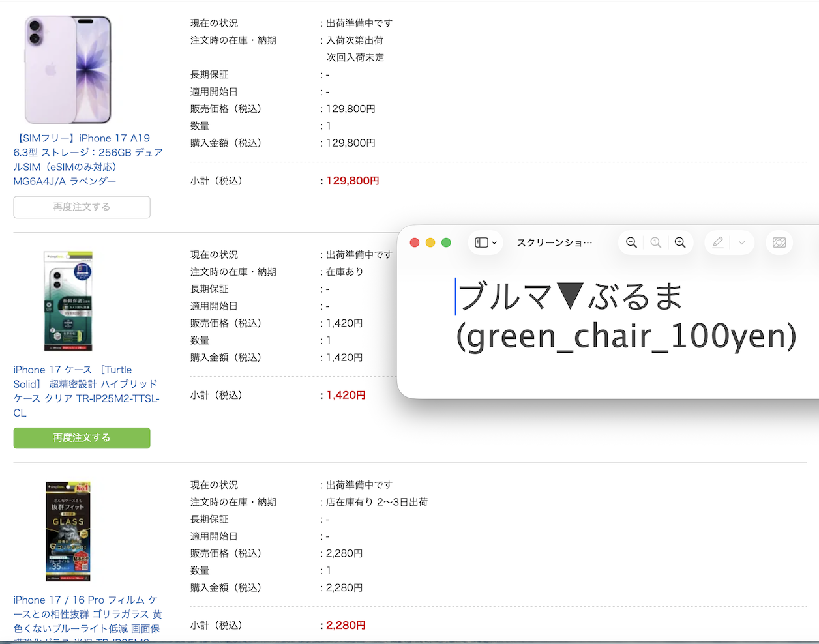Toggle the Preview sidebar view button

(x=485, y=242)
